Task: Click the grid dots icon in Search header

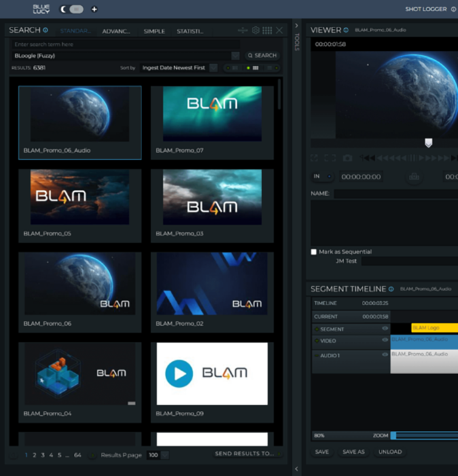Action: 267,30
